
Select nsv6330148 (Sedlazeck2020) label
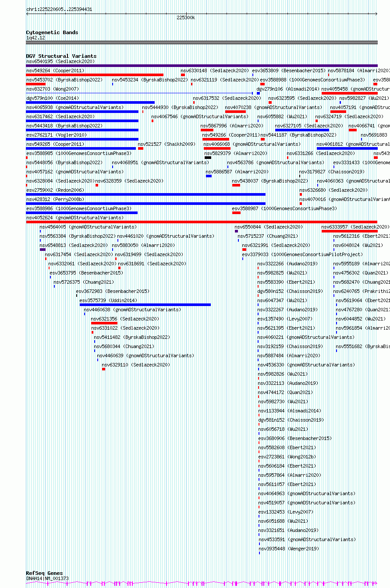pyautogui.click(x=215, y=70)
